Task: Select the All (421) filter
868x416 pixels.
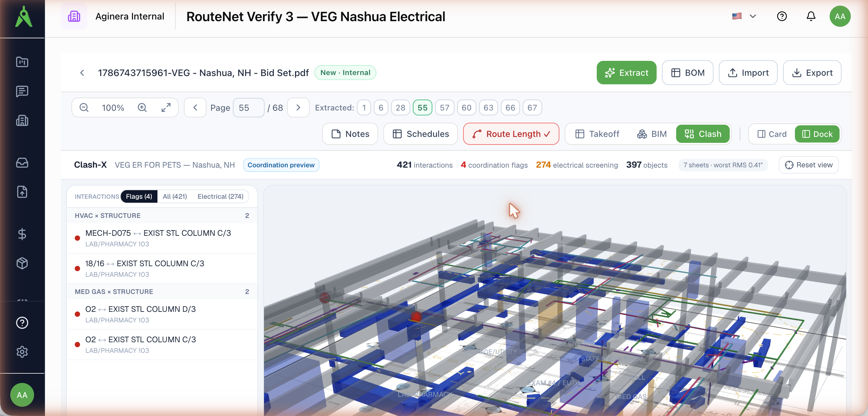Action: [175, 196]
